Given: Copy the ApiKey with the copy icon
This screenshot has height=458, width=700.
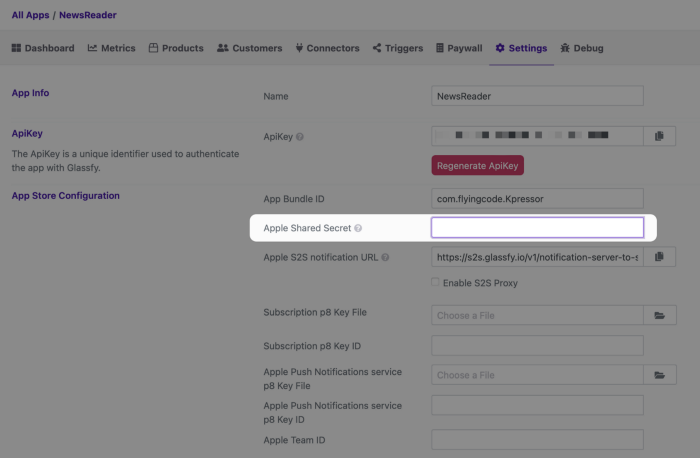Looking at the screenshot, I should [x=659, y=136].
